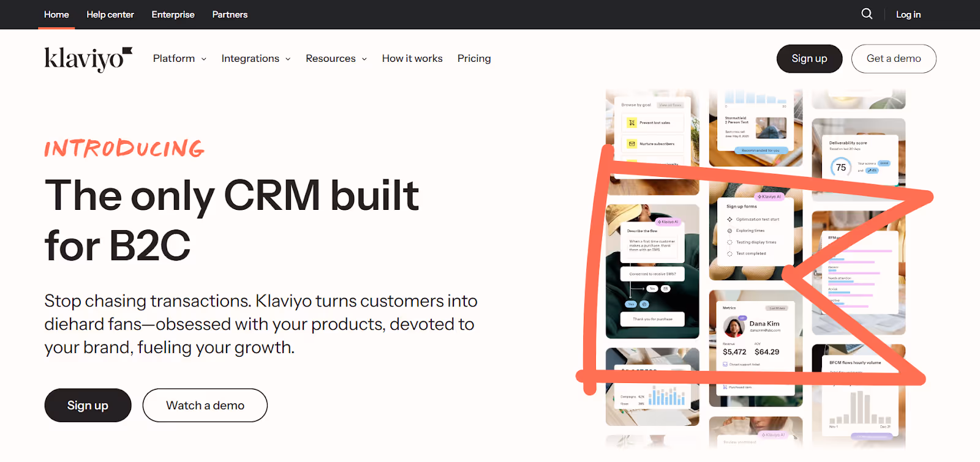Switch to the Enterprise tab

tap(173, 14)
